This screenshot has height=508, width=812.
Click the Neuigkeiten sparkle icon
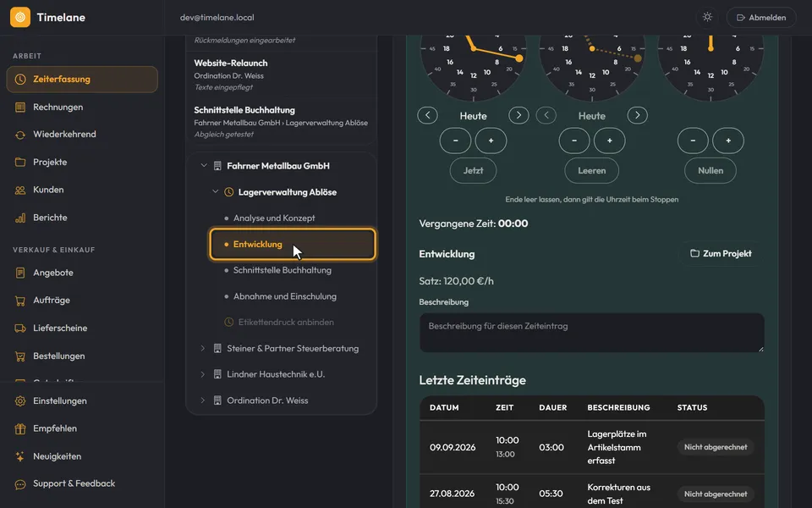click(x=20, y=456)
